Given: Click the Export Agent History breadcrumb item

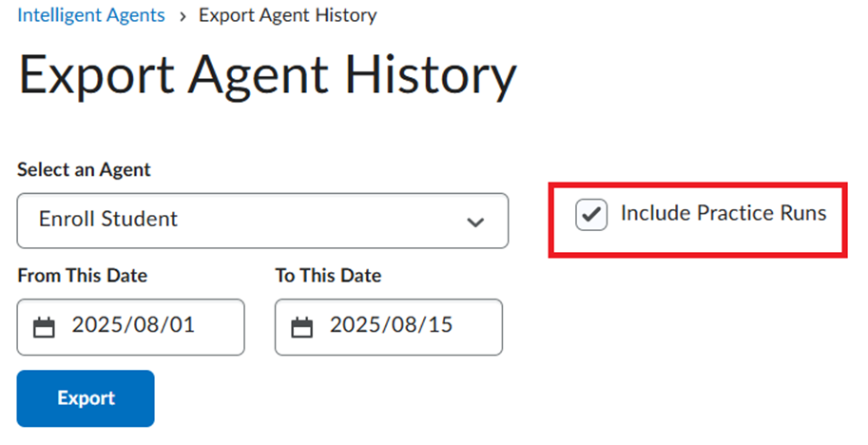Looking at the screenshot, I should pyautogui.click(x=288, y=15).
